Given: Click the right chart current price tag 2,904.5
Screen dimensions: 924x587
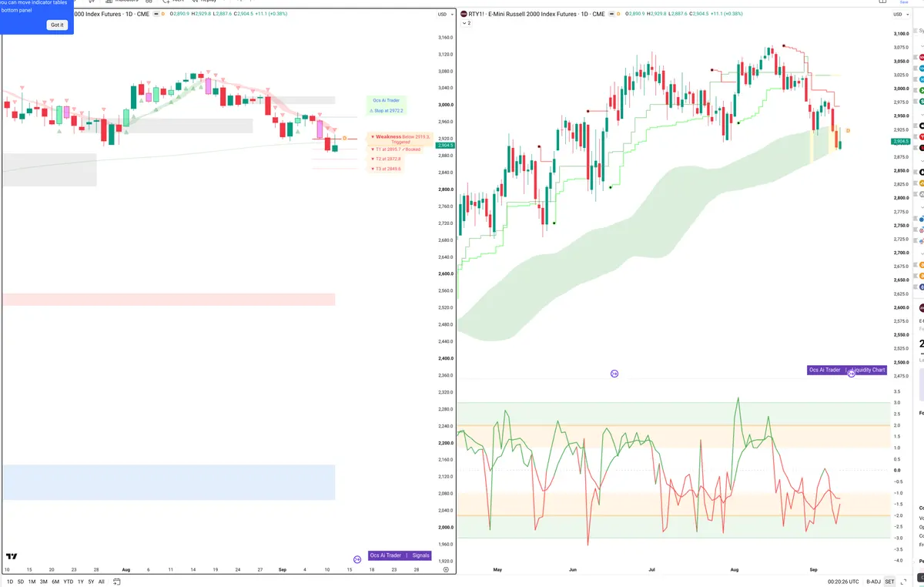Looking at the screenshot, I should pos(901,142).
